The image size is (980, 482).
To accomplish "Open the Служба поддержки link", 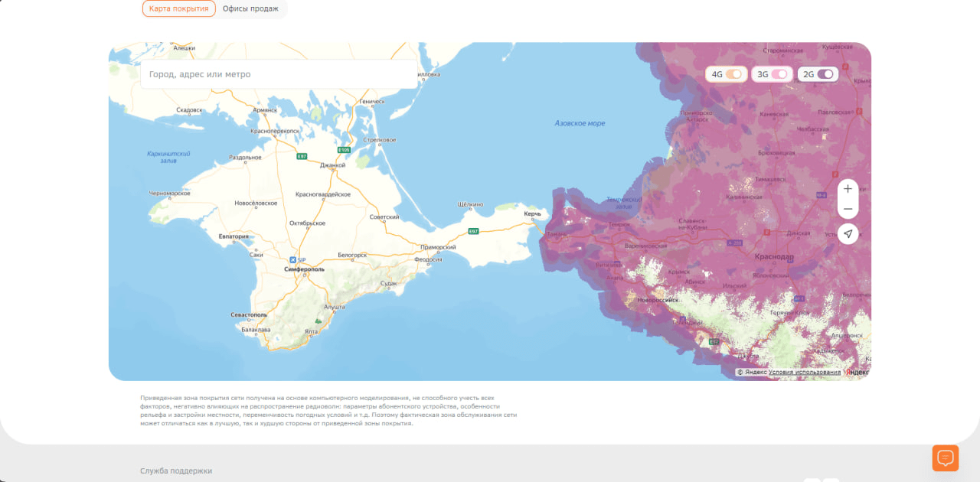I will [176, 471].
